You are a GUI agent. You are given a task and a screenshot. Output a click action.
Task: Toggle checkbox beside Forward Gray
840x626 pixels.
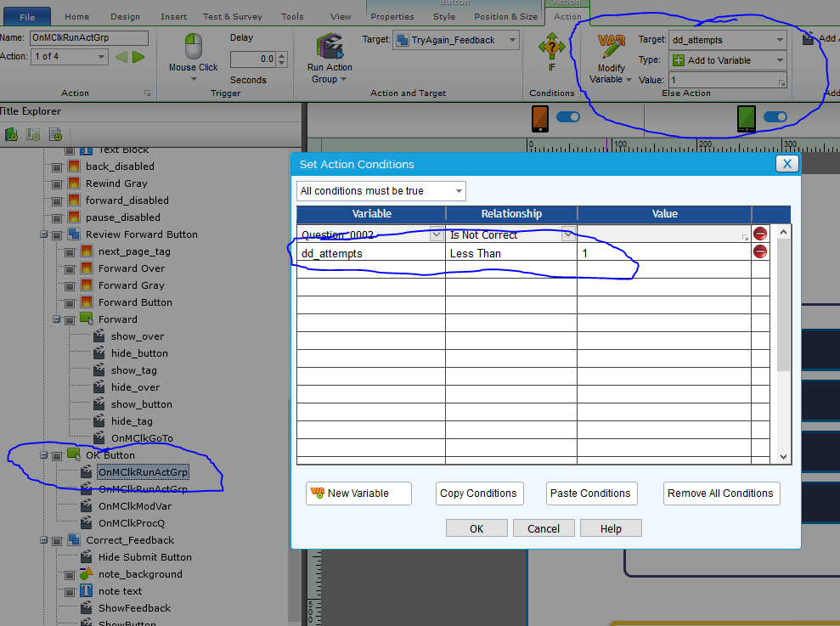(x=70, y=286)
